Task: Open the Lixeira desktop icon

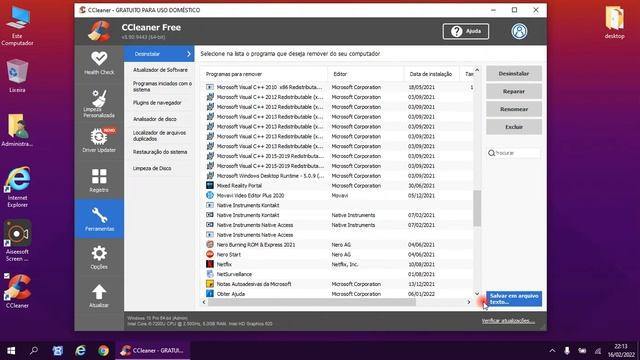Action: pos(17,76)
